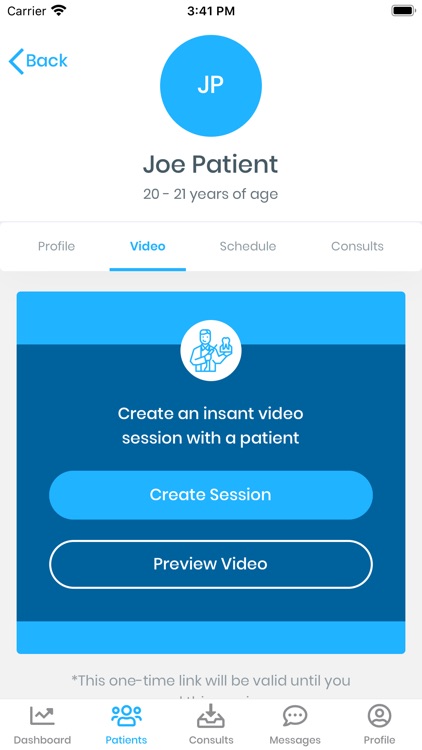Switch to the Profile tab under patient name
Screen dimensions: 422x750
56,246
